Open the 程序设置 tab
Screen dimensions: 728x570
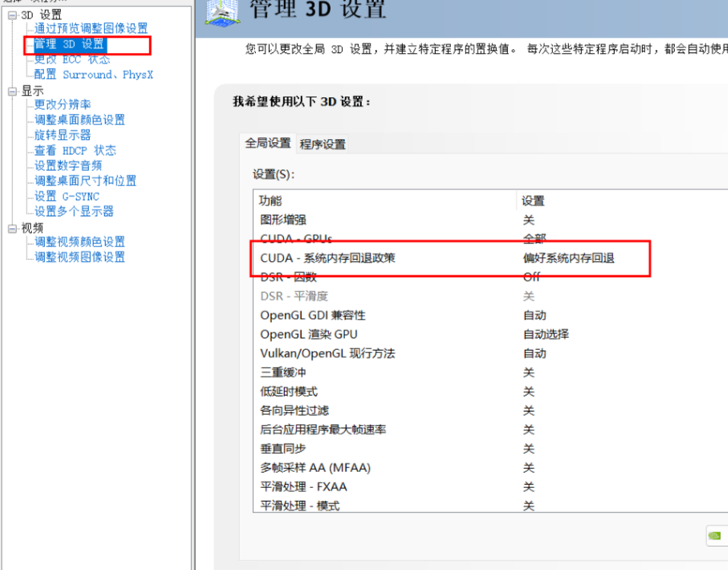coord(323,145)
